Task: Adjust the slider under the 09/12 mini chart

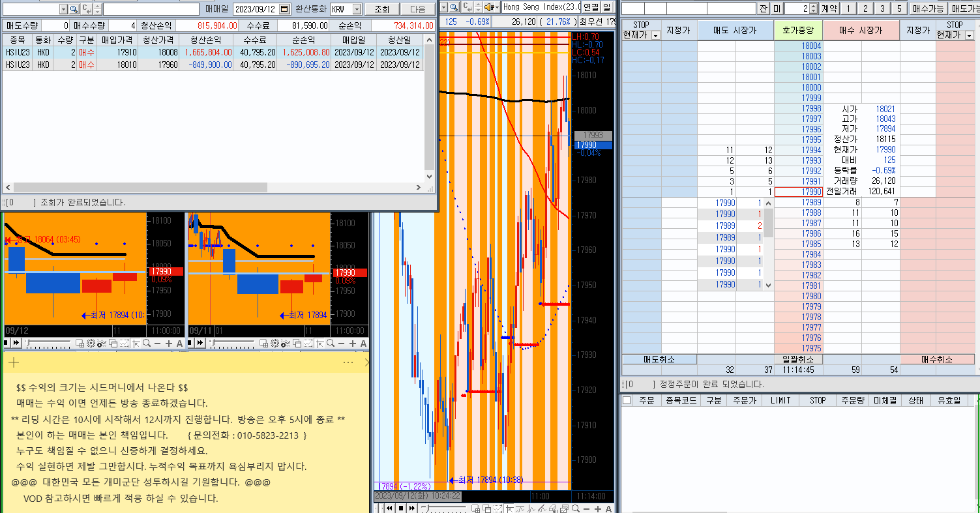Action: (48, 343)
